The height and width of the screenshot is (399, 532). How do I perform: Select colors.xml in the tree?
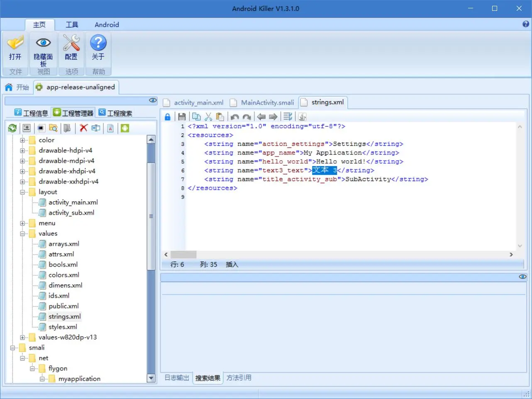pos(64,275)
